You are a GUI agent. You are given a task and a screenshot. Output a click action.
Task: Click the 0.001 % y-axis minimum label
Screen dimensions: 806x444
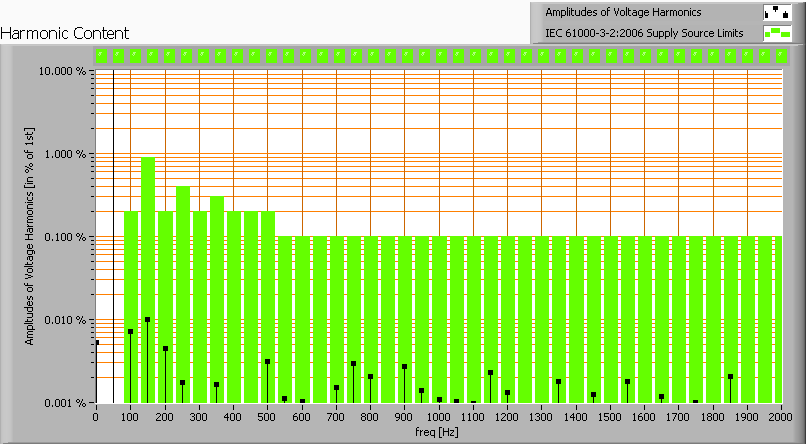pos(63,403)
